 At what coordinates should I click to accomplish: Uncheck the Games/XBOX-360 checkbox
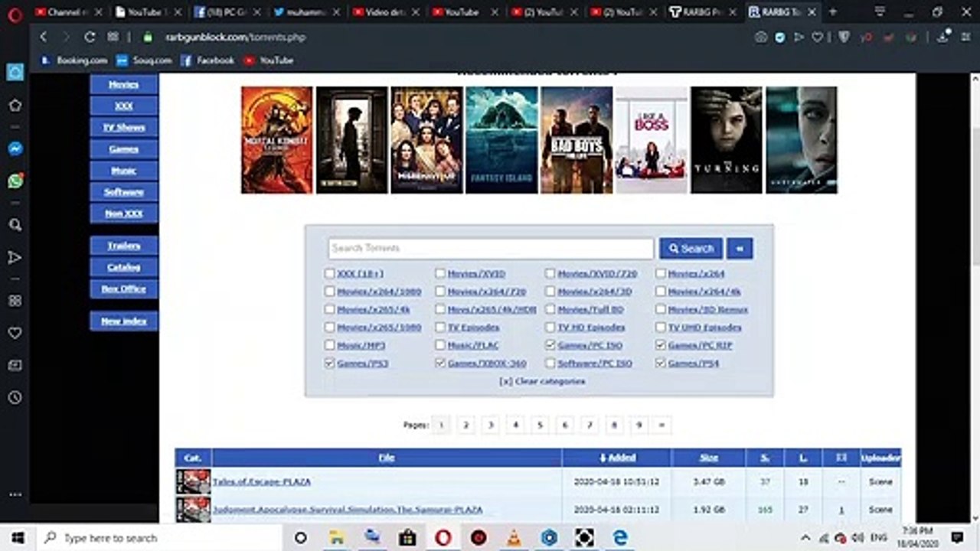(440, 363)
